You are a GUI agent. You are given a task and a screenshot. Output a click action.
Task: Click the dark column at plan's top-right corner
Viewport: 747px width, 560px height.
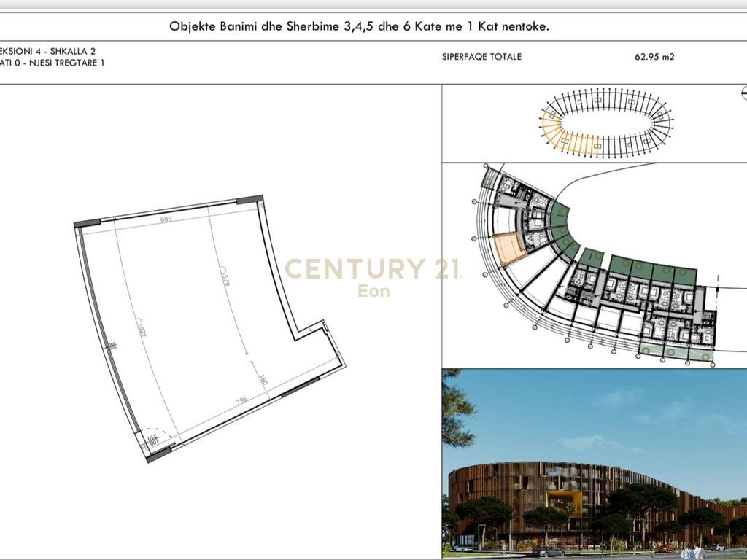(x=249, y=199)
